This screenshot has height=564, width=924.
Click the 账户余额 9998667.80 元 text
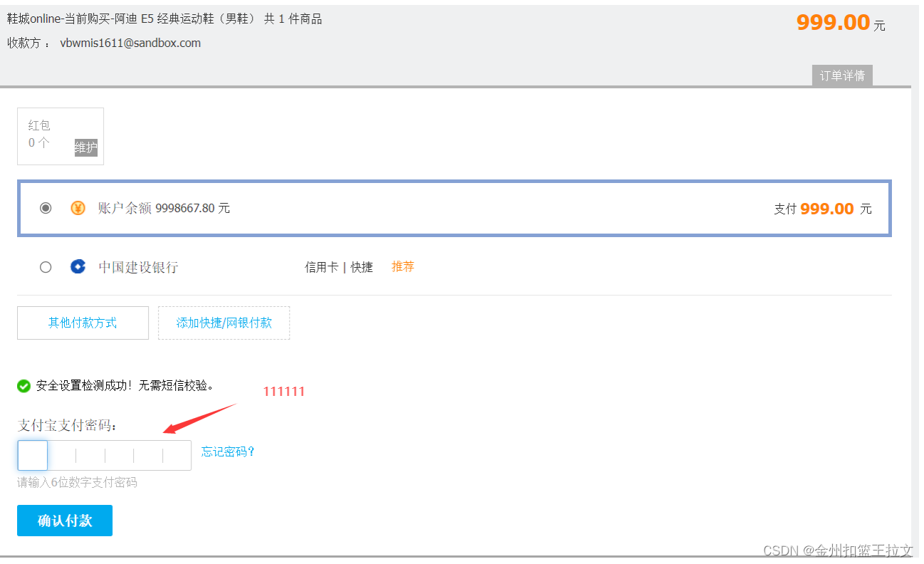coord(164,208)
